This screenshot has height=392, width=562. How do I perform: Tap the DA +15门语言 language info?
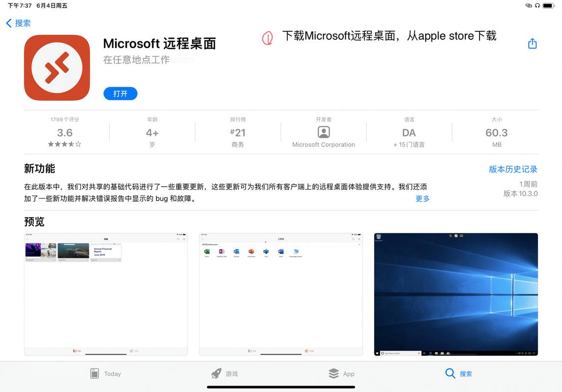pyautogui.click(x=409, y=132)
